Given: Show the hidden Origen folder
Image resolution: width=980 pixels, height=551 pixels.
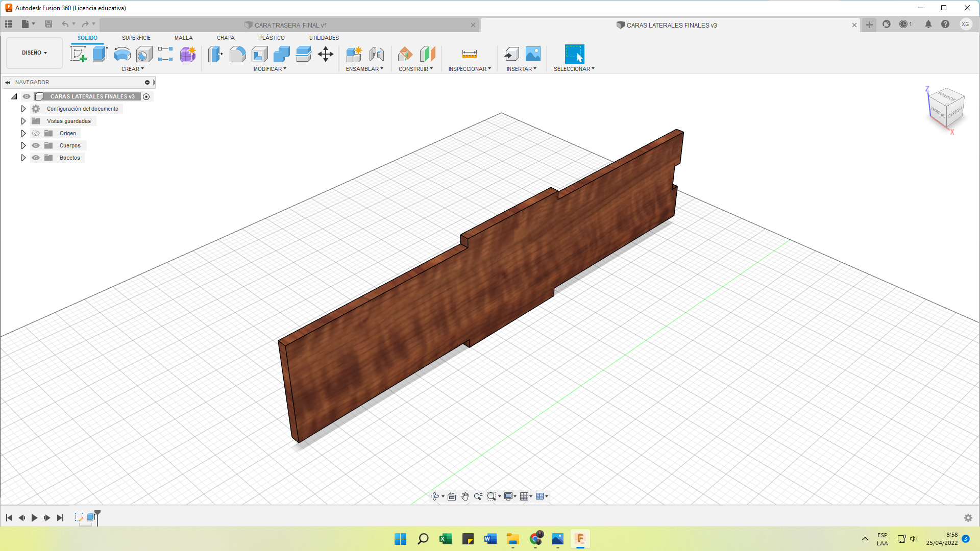Looking at the screenshot, I should pos(36,133).
